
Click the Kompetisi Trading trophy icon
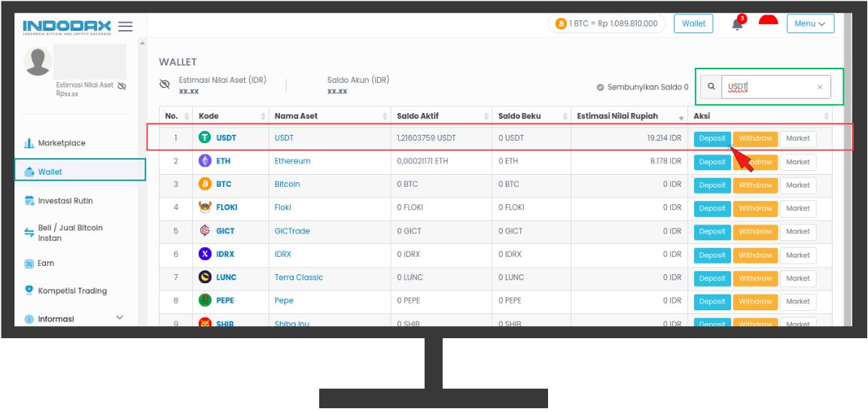click(x=29, y=290)
